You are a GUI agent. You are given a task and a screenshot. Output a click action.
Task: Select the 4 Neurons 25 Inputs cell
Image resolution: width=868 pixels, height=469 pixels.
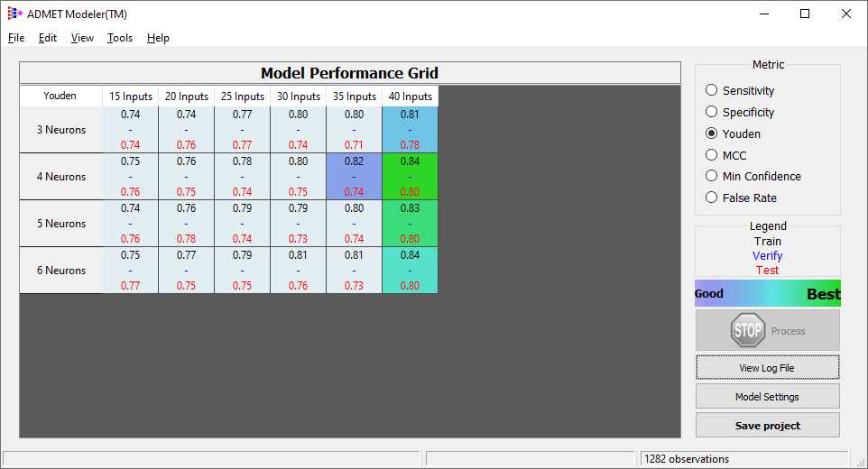[x=242, y=177]
